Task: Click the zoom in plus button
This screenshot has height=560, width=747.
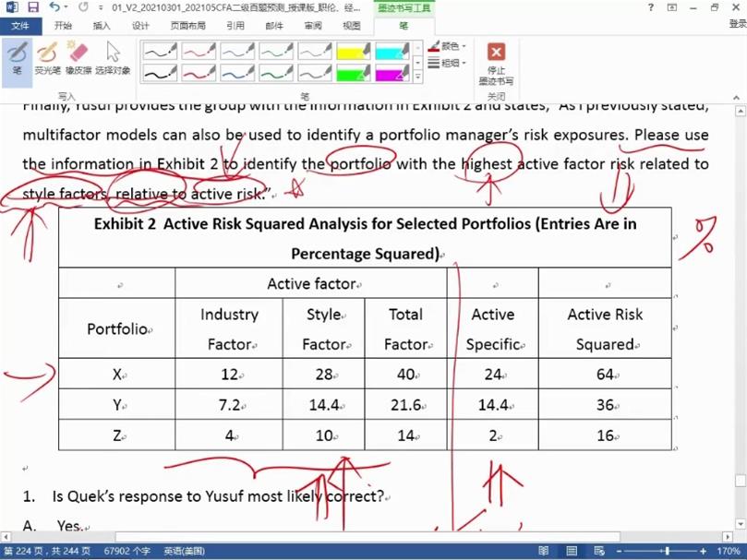Action: point(704,552)
